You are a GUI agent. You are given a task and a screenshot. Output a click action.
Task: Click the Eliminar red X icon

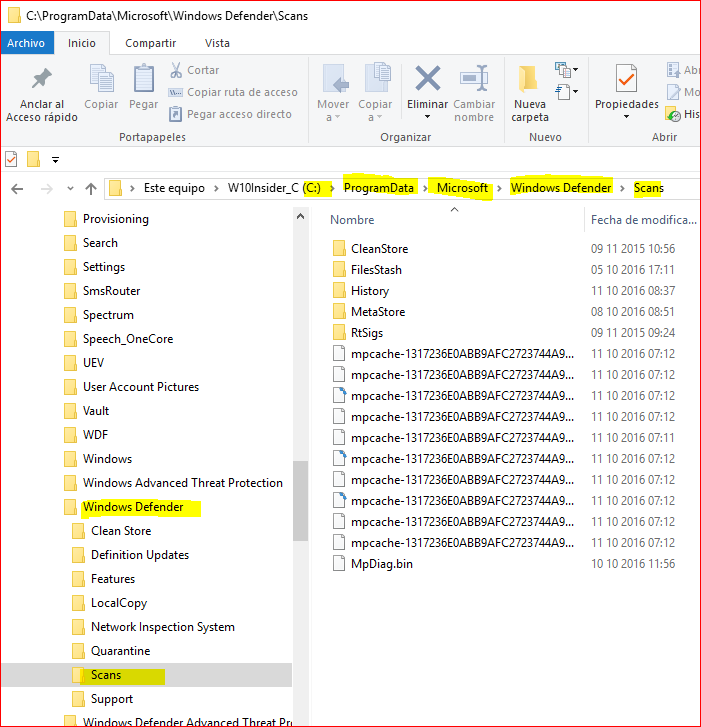(427, 78)
